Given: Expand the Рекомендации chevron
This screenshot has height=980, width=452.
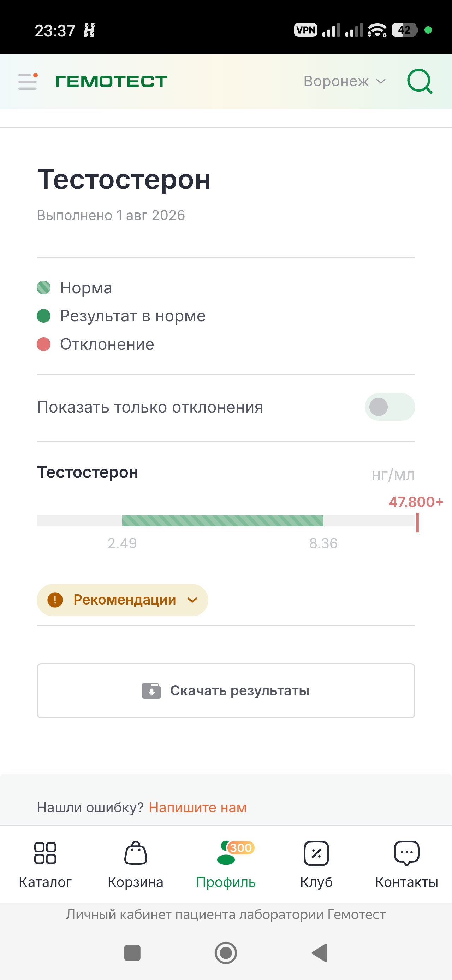Looking at the screenshot, I should (x=192, y=600).
